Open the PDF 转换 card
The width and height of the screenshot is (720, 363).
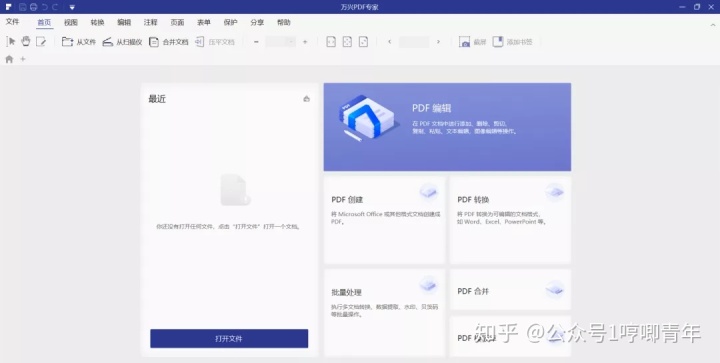510,220
